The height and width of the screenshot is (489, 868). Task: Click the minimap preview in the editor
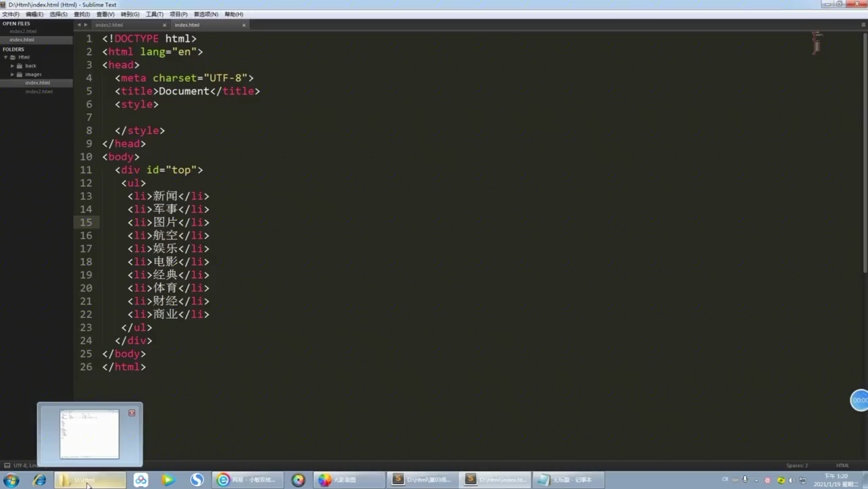pyautogui.click(x=817, y=43)
